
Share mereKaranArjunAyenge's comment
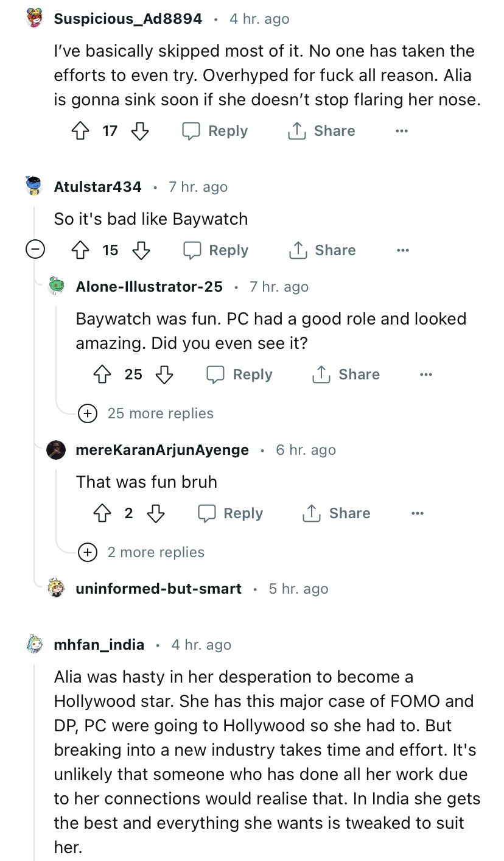click(x=337, y=513)
